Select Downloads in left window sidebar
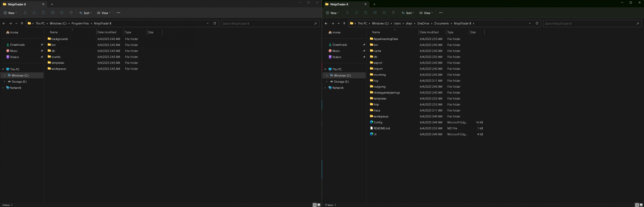Screen dimensions: 644x207 coord(17,45)
